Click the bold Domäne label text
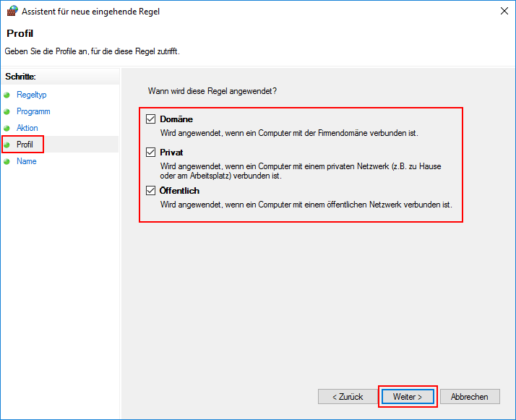Viewport: 516px width, 420px height. [x=176, y=119]
